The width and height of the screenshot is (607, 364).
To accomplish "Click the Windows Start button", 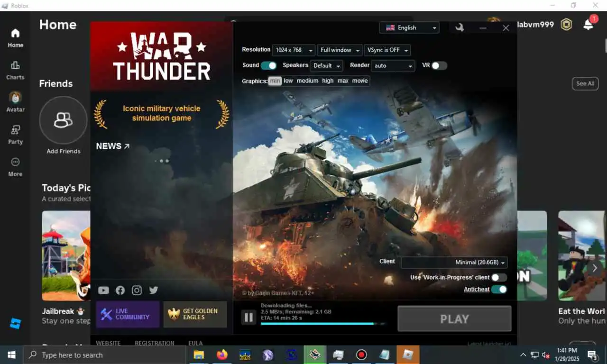I will coord(11,355).
